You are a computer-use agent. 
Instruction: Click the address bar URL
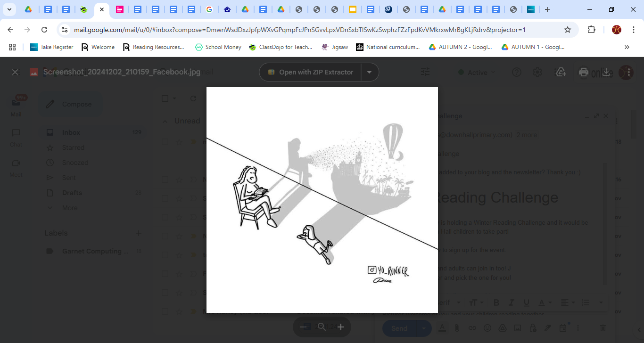tap(300, 30)
